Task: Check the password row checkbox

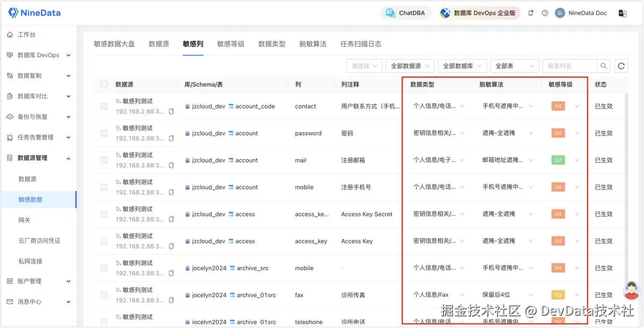Action: point(104,133)
